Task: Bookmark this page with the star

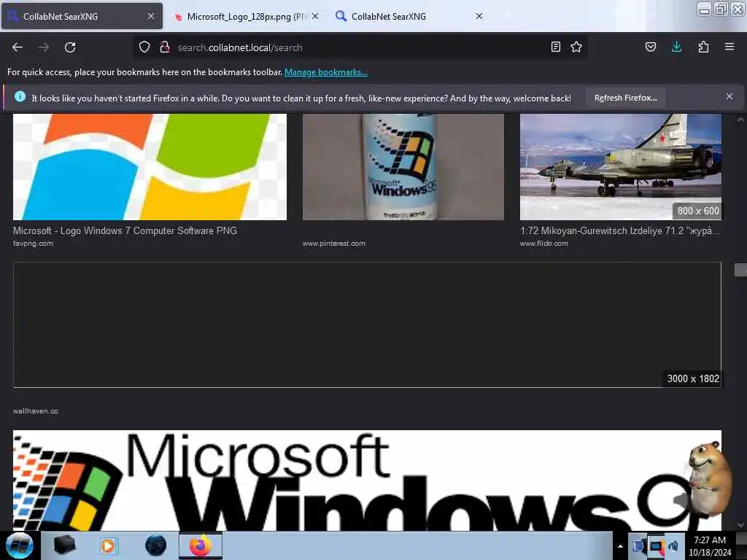Action: pyautogui.click(x=576, y=47)
